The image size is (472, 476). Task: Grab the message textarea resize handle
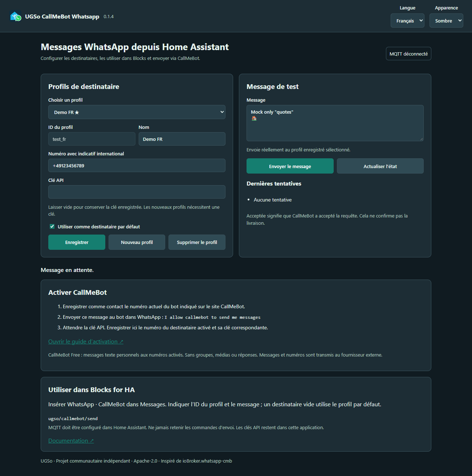(422, 139)
